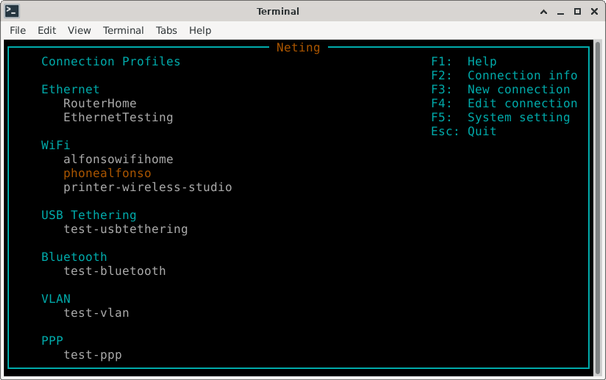Select the printer-wireless-studio profile

148,187
